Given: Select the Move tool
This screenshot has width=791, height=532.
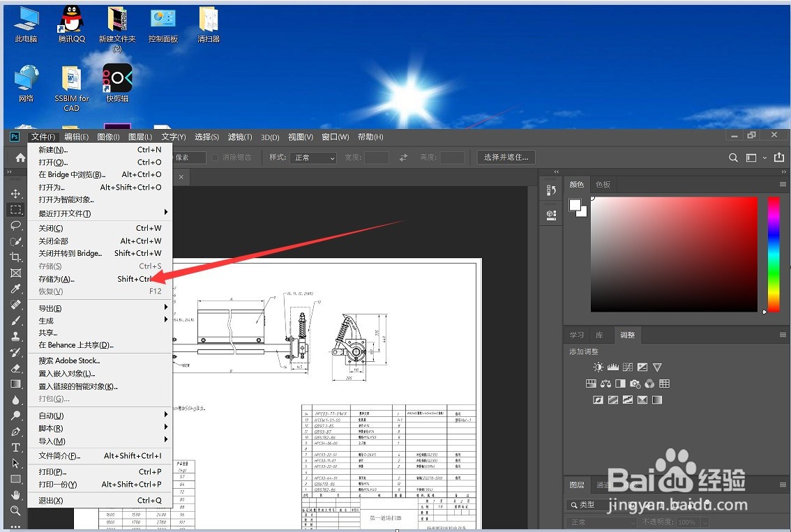Looking at the screenshot, I should pyautogui.click(x=15, y=194).
